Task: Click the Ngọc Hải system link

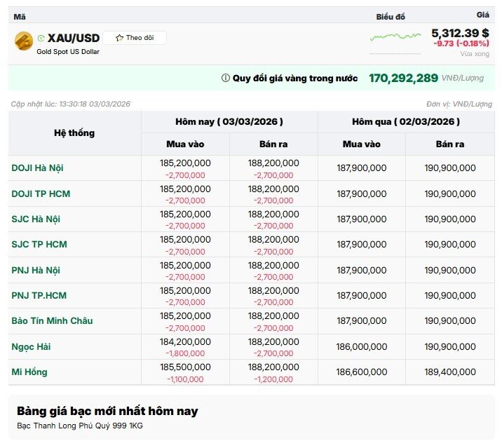Action: point(31,346)
